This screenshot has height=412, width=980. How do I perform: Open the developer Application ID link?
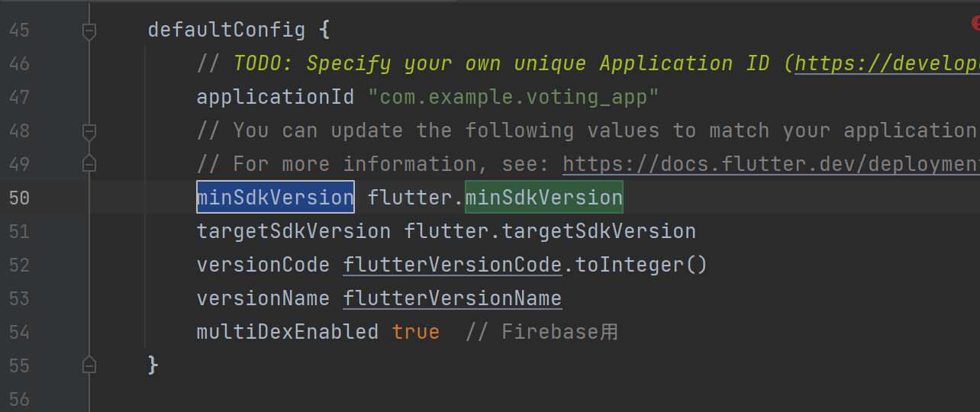point(887,63)
